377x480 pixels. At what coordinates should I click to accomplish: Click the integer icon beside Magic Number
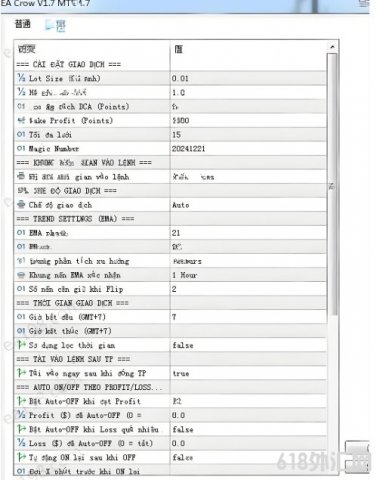pos(21,148)
